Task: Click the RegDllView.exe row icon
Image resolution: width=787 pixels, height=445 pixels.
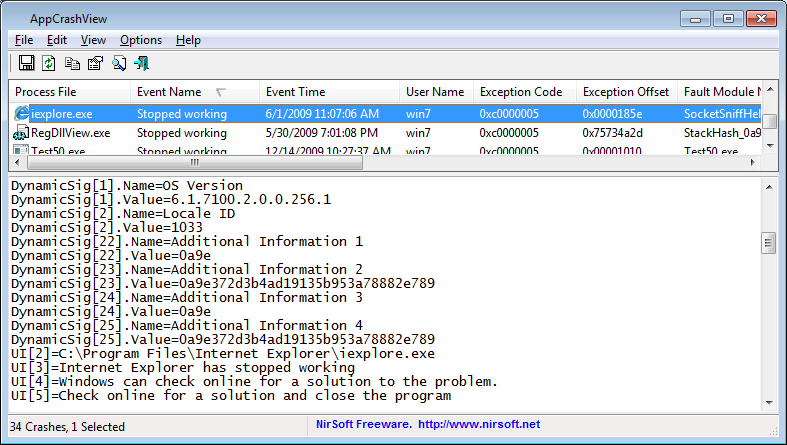Action: coord(21,133)
